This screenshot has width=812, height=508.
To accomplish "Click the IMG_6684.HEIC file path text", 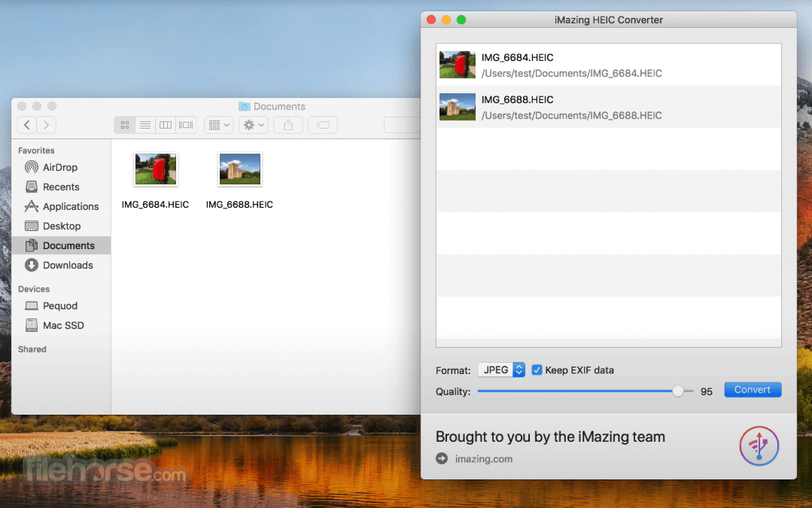I will tap(572, 74).
